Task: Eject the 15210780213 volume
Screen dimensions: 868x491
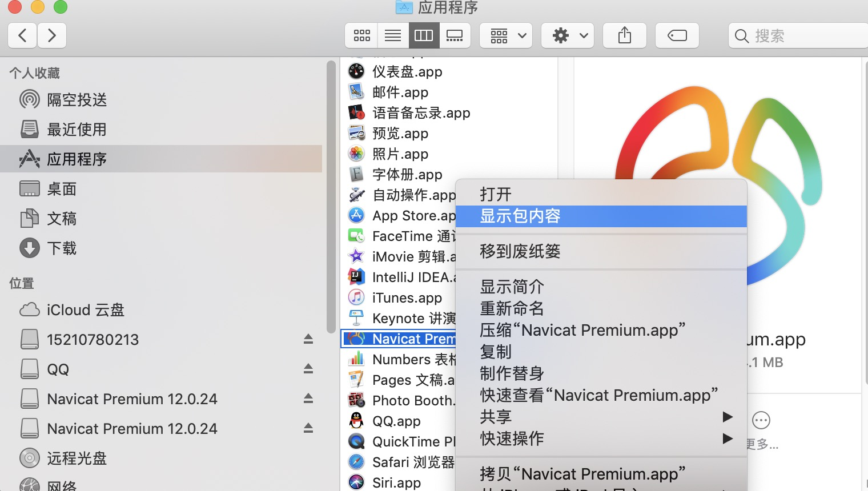Action: click(308, 339)
